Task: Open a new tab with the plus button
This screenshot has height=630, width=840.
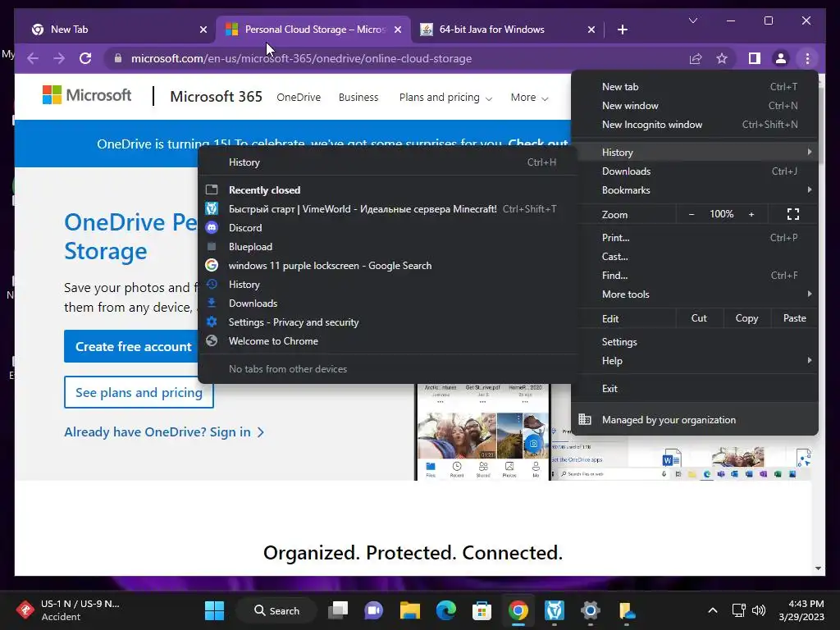Action: (x=622, y=30)
